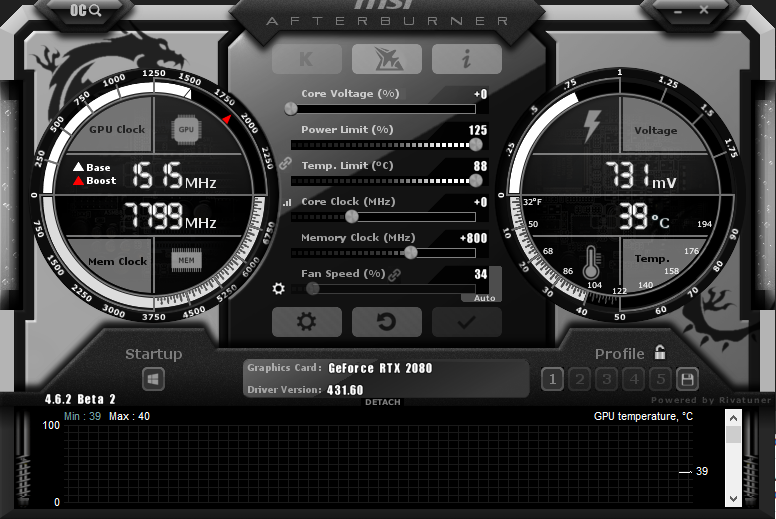Click the Temp. Limit slider handle
Image resolution: width=776 pixels, height=519 pixels.
(476, 181)
